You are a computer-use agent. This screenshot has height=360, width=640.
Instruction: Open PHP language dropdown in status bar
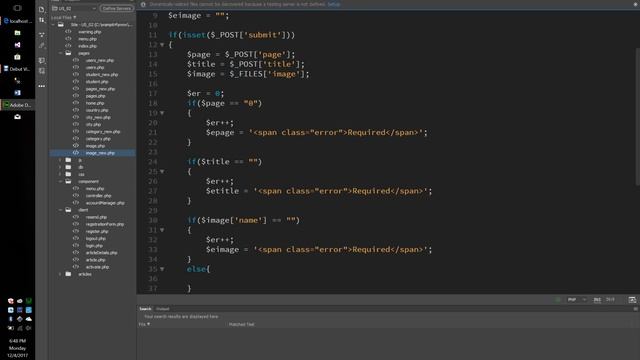576,300
